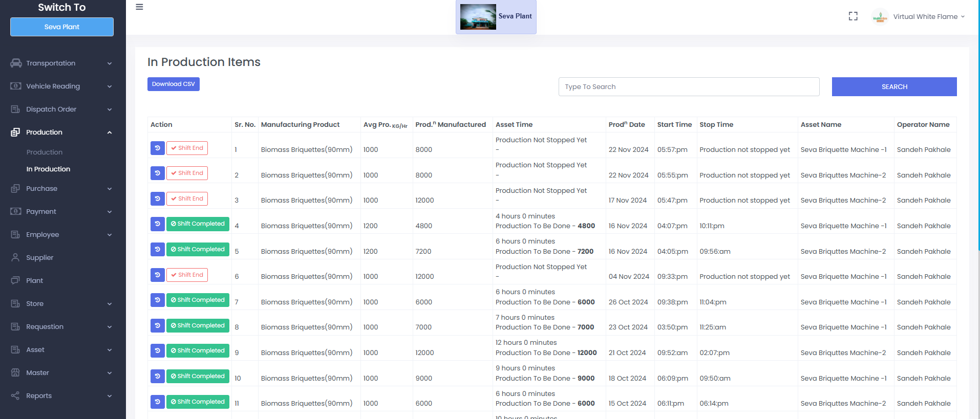Click the Transportation truck icon in sidebar
This screenshot has height=419, width=980.
coord(16,63)
